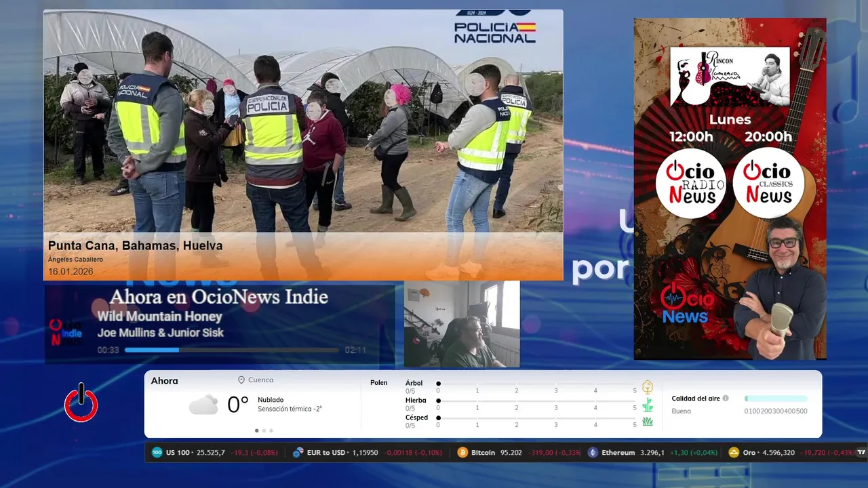Click the total duration 02:11
This screenshot has width=868, height=488.
[355, 350]
